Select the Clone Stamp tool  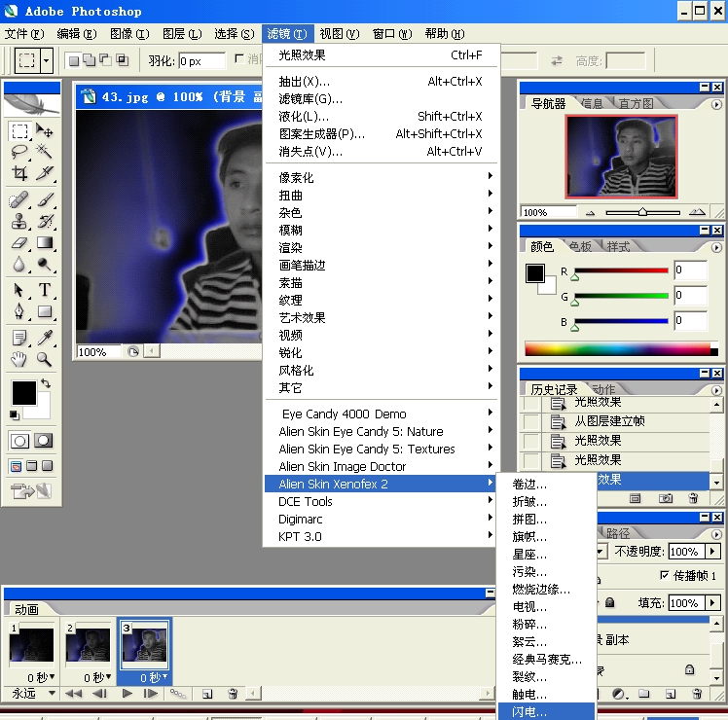click(x=19, y=221)
